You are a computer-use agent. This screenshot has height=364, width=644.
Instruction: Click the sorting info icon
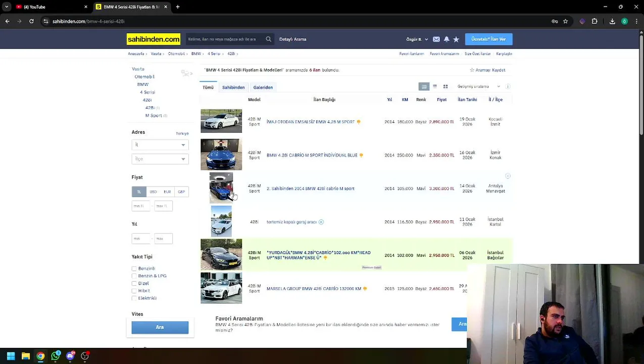(x=508, y=86)
